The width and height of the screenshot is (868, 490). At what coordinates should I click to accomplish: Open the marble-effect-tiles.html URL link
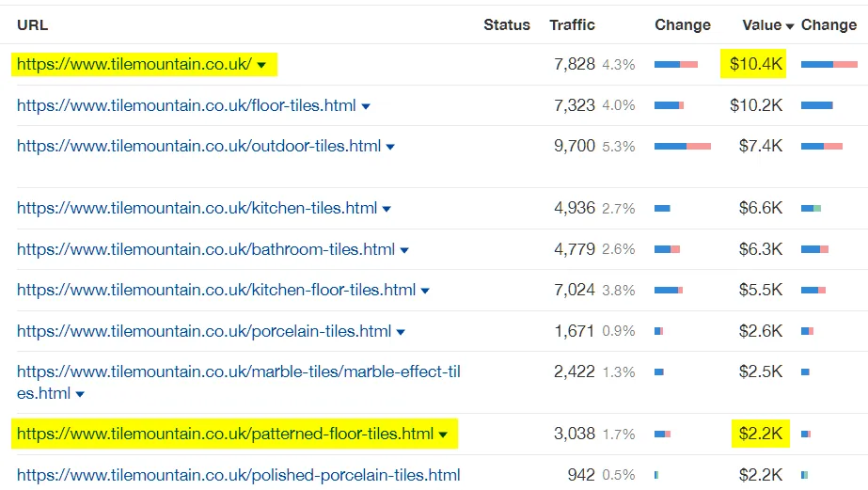point(239,382)
